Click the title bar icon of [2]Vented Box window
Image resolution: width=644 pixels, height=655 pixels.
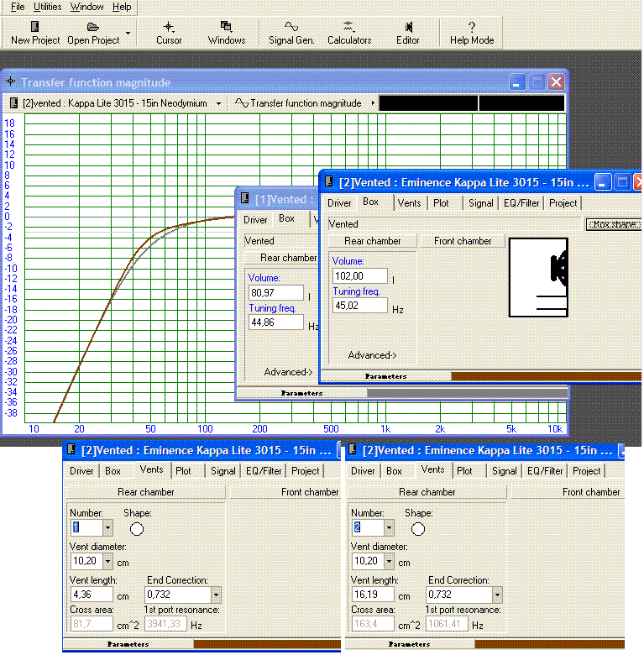click(328, 181)
